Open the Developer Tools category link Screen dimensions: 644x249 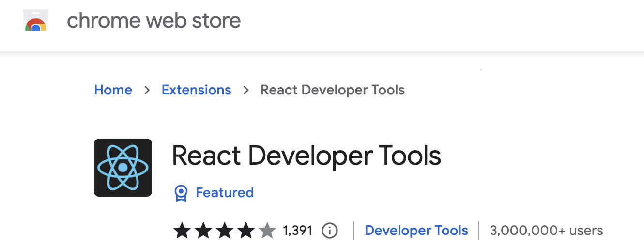(x=416, y=231)
